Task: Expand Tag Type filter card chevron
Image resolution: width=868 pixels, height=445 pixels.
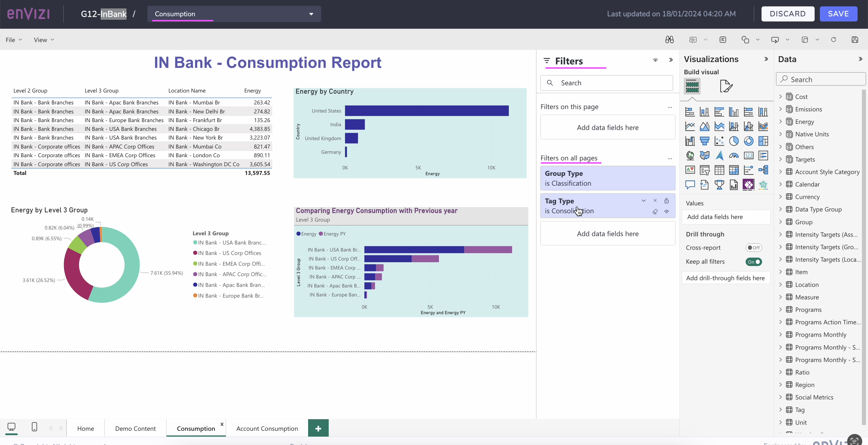Action: [643, 201]
